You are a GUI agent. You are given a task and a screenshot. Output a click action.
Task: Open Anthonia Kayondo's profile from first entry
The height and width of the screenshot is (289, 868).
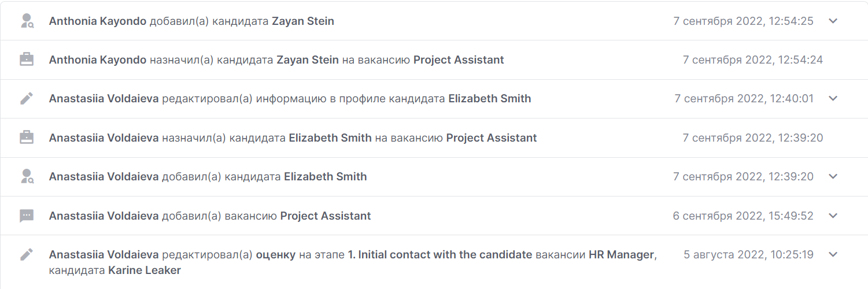click(x=97, y=21)
